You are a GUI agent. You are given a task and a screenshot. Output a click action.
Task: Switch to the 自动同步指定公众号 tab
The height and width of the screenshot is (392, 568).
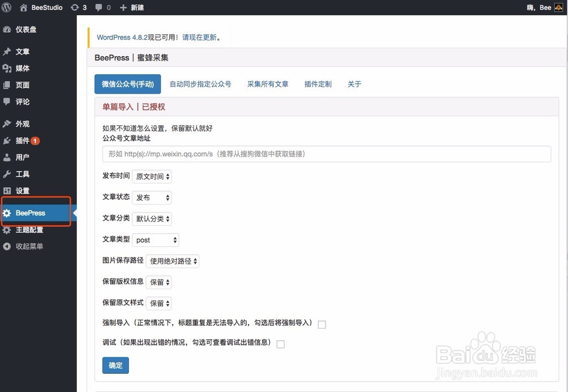tap(200, 83)
